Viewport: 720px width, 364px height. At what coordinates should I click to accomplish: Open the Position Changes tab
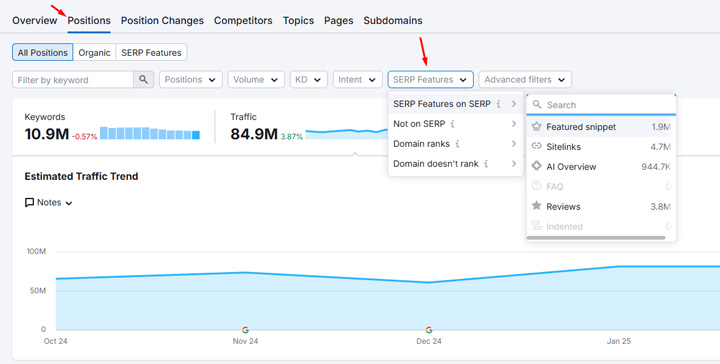point(162,21)
